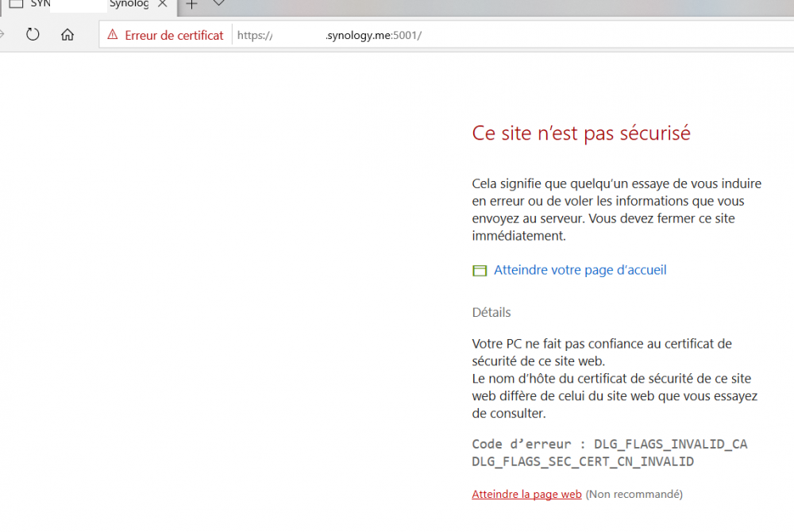Click the 'Ce site n'est pas sécurisé' heading

pos(581,133)
